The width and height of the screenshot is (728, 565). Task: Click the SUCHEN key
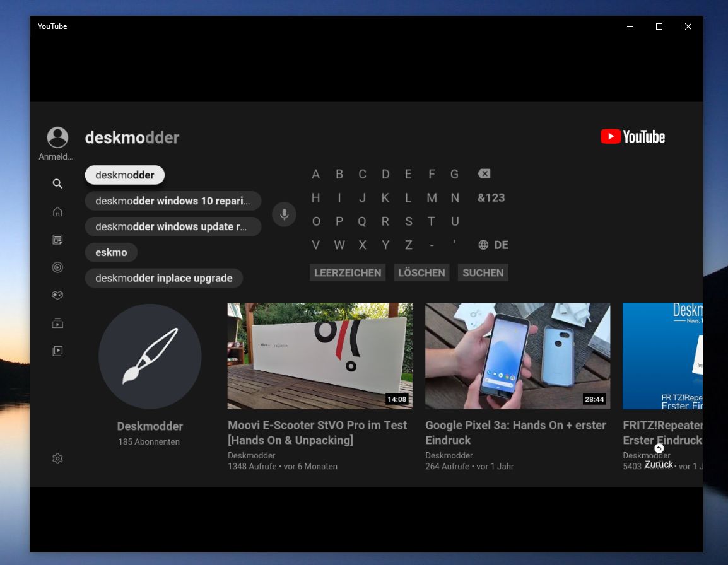pos(483,272)
